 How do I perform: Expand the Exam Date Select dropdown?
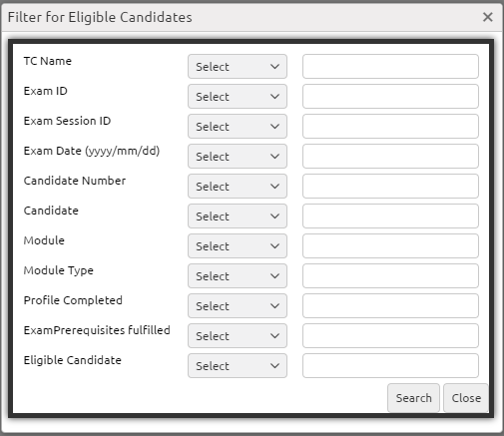click(238, 157)
